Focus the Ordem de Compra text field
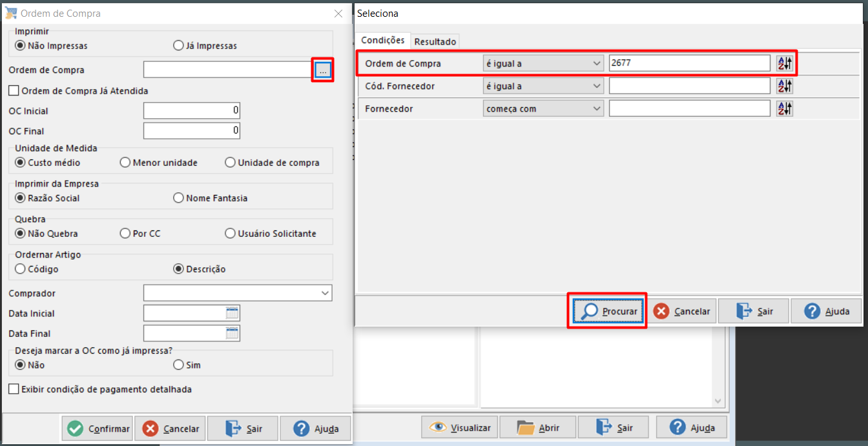Viewport: 868px width, 446px height. 229,70
